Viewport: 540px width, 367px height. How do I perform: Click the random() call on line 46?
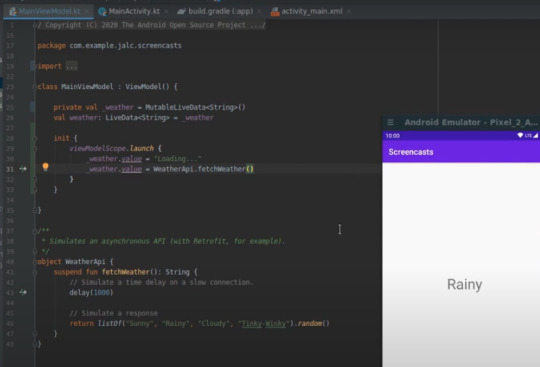(313, 323)
